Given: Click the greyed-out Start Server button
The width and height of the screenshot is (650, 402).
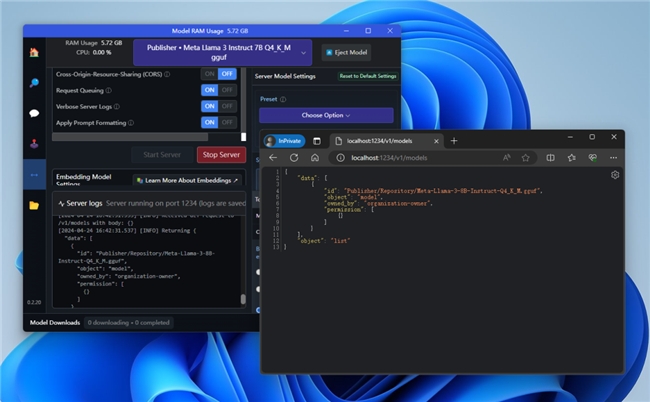Looking at the screenshot, I should coord(162,155).
